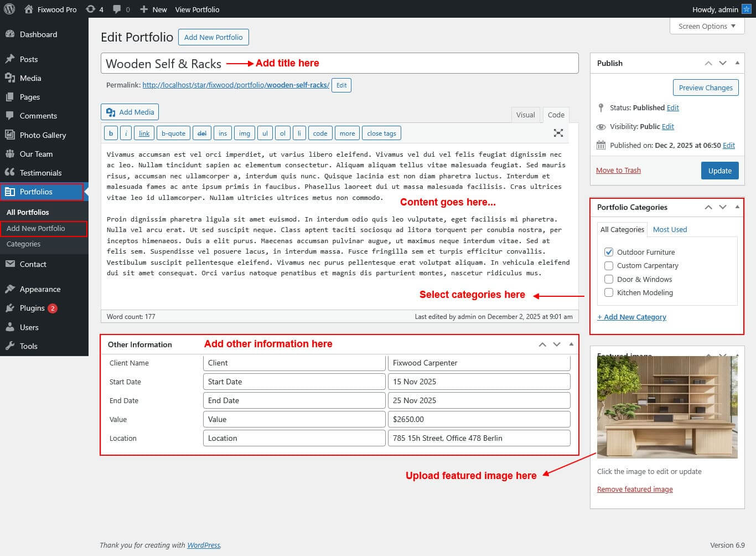Switch to the Visual editor tab
The height and width of the screenshot is (556, 756).
click(x=525, y=115)
